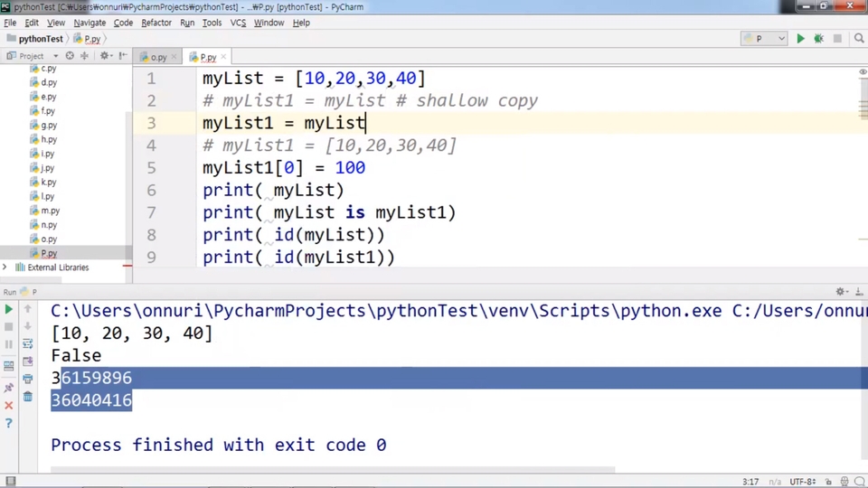Run configuration P with the green play button
The image size is (868, 488).
[x=800, y=38]
